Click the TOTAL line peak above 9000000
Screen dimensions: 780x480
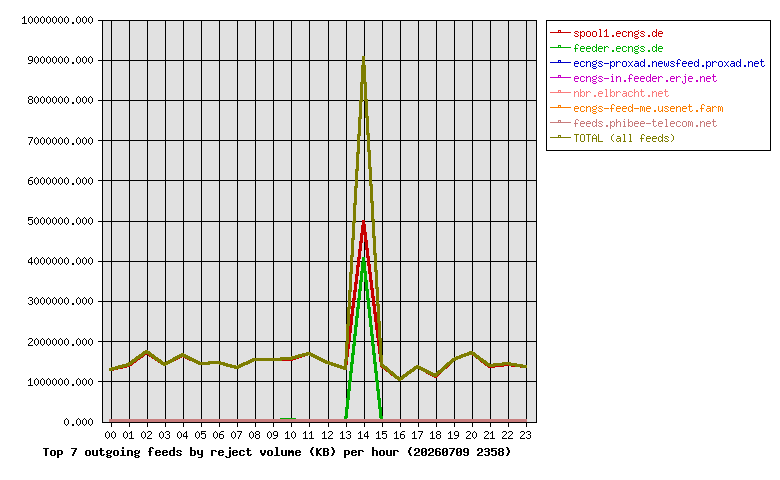[x=363, y=58]
